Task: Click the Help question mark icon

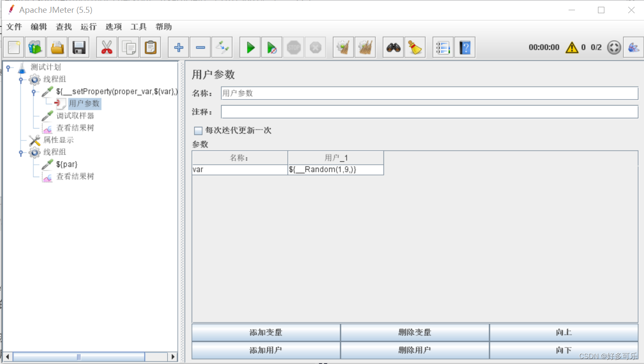Action: [465, 47]
